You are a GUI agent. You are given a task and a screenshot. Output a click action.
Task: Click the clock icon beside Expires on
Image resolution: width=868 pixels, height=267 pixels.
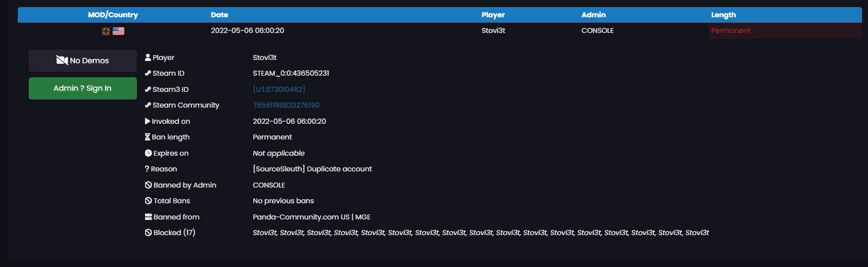(x=148, y=153)
